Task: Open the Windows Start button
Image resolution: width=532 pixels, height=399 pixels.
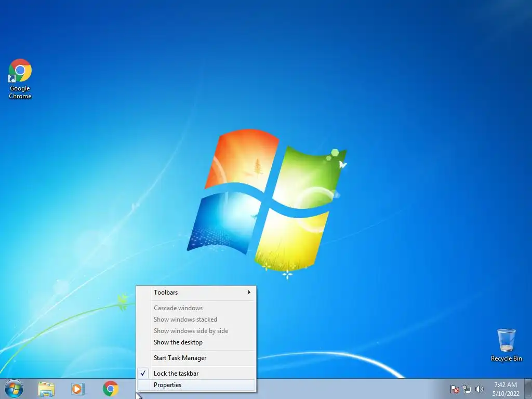Action: point(14,389)
